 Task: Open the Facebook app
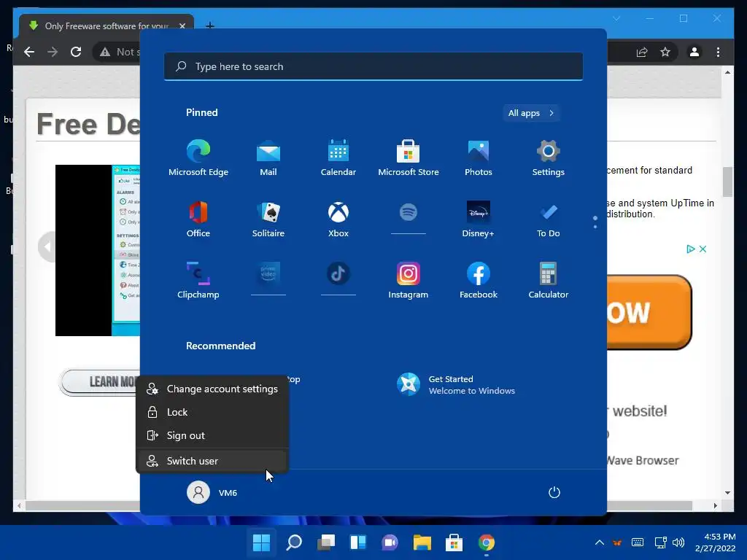(x=479, y=280)
